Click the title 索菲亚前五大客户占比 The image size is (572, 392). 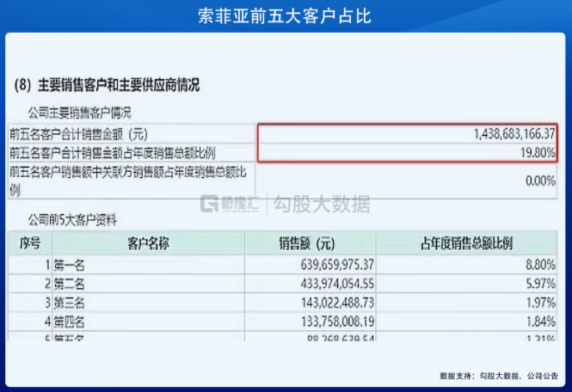point(285,16)
